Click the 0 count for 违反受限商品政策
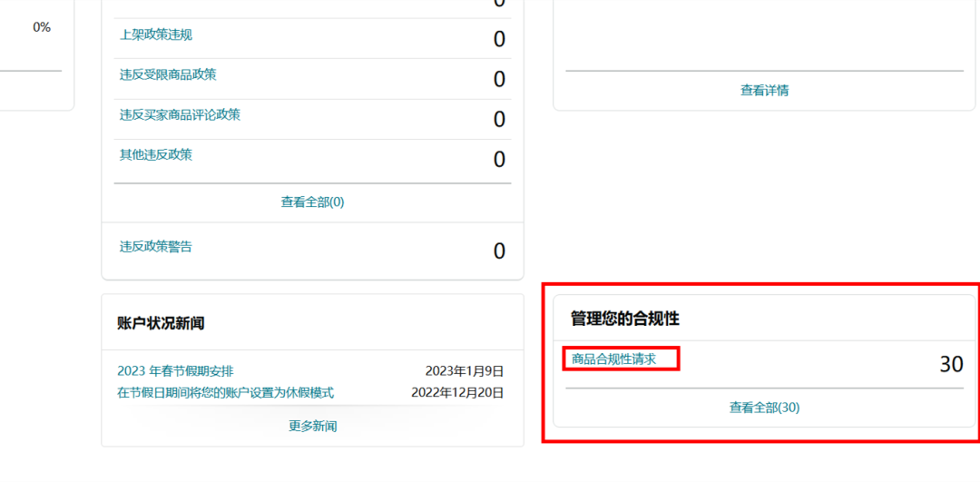The height and width of the screenshot is (482, 980). click(499, 79)
